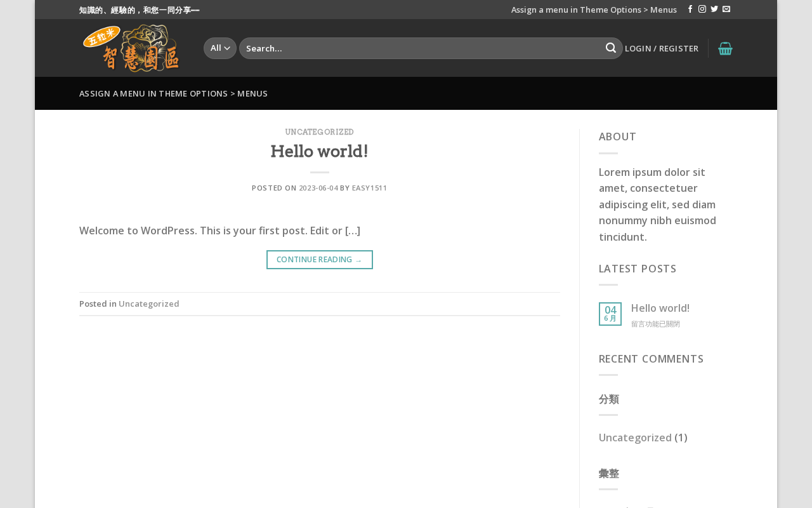Viewport: 812px width, 508px height.
Task: Click the site logo image
Action: tap(133, 48)
